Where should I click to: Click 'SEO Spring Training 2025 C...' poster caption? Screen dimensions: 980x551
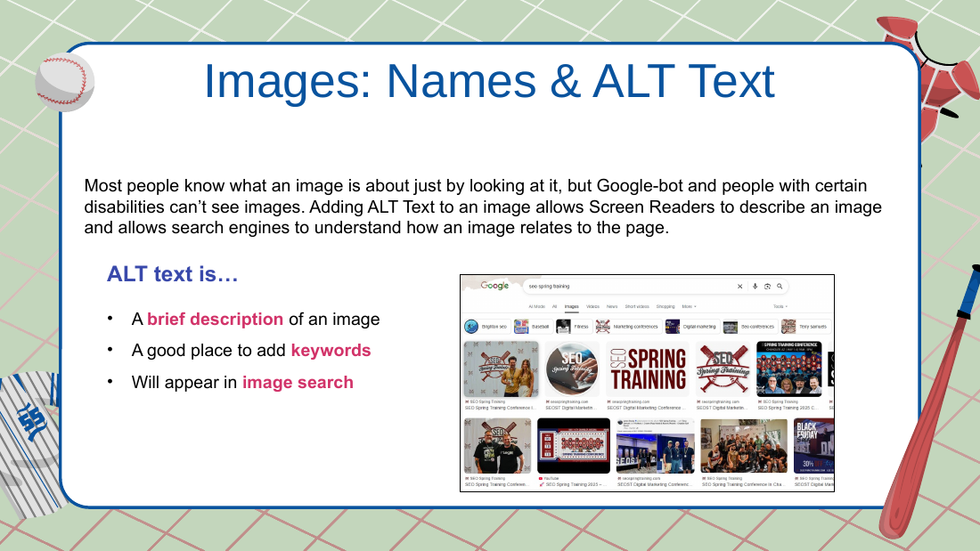[788, 408]
